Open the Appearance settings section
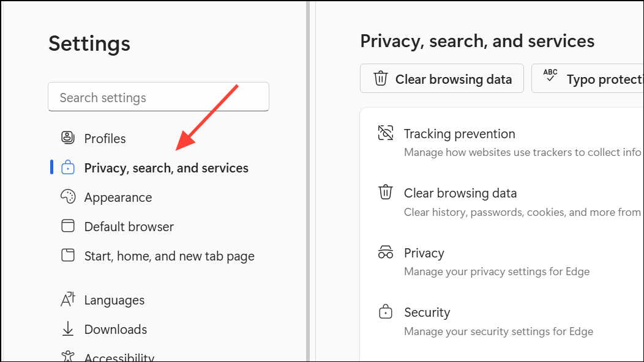 point(118,198)
